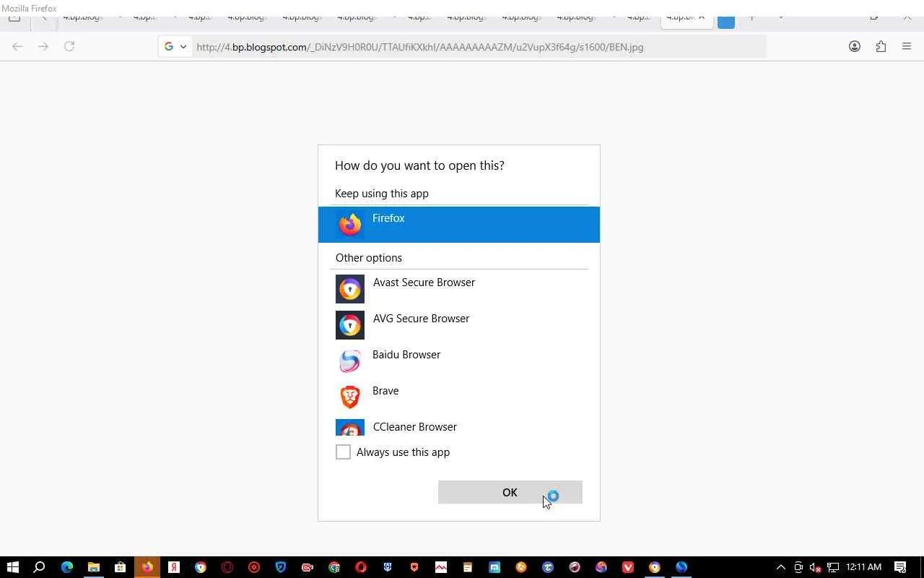Open Microsoft Store from the taskbar
Image resolution: width=924 pixels, height=578 pixels.
(x=121, y=567)
